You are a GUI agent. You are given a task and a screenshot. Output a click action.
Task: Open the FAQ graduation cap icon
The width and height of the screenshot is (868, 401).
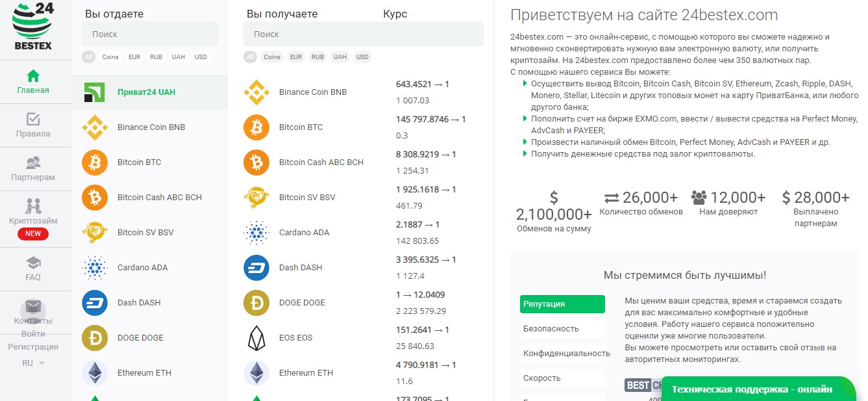coord(33,263)
